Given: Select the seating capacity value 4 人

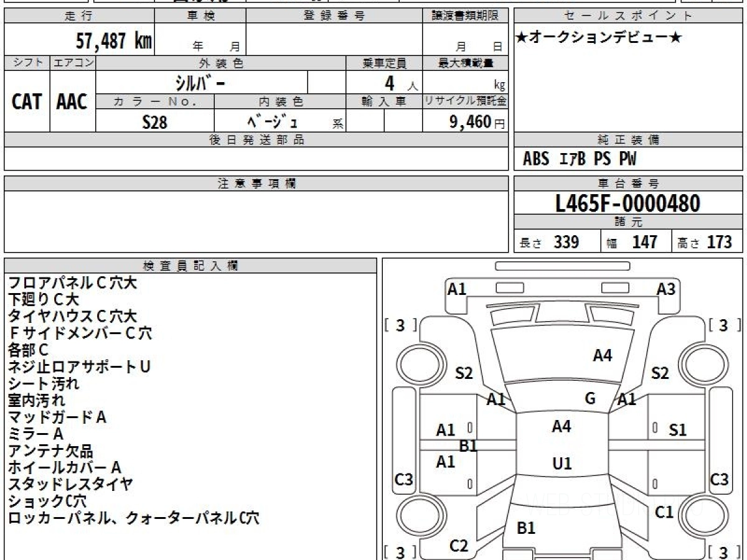Looking at the screenshot, I should 401,83.
